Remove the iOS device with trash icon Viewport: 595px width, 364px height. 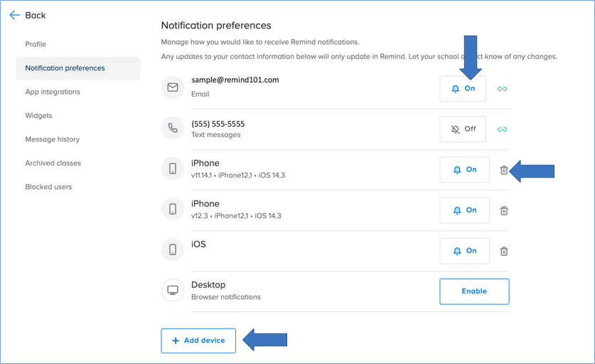pyautogui.click(x=504, y=251)
